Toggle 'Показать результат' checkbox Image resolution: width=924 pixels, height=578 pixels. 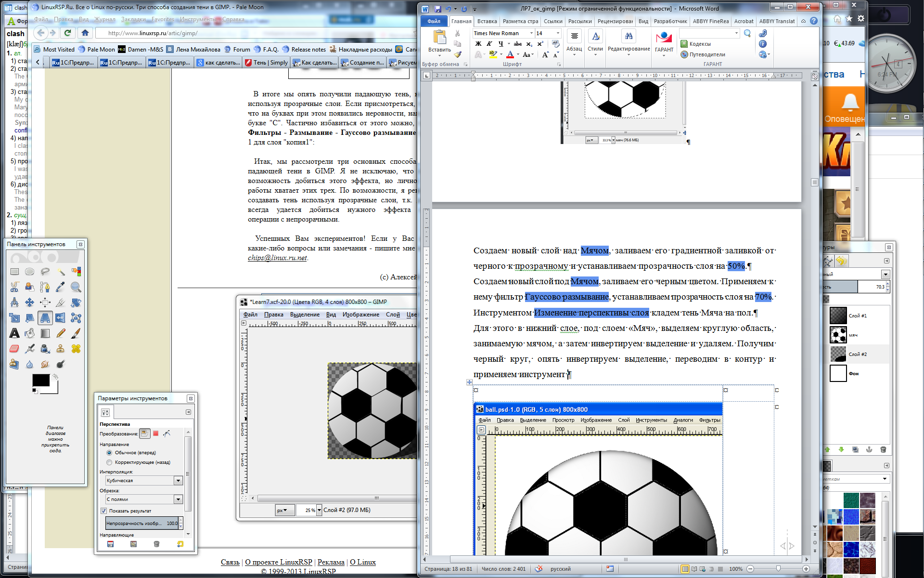coord(103,511)
